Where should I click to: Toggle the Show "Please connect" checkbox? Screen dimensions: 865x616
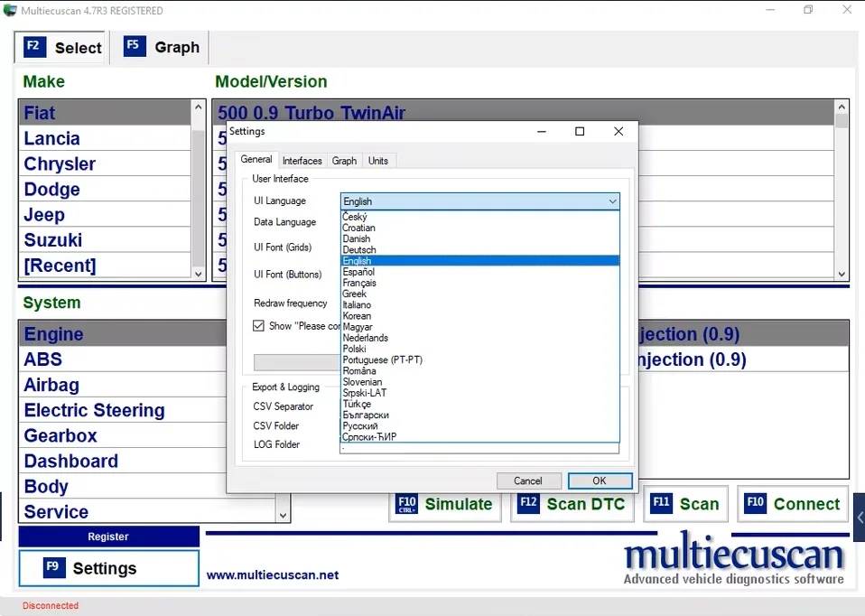click(259, 326)
